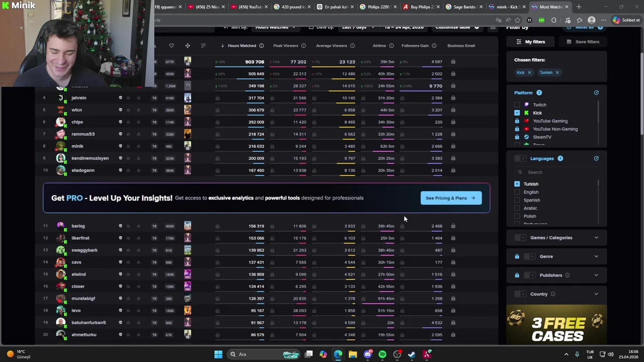Click the lock icon beside the Genre filter
Image resolution: width=644 pixels, height=362 pixels.
[517, 256]
